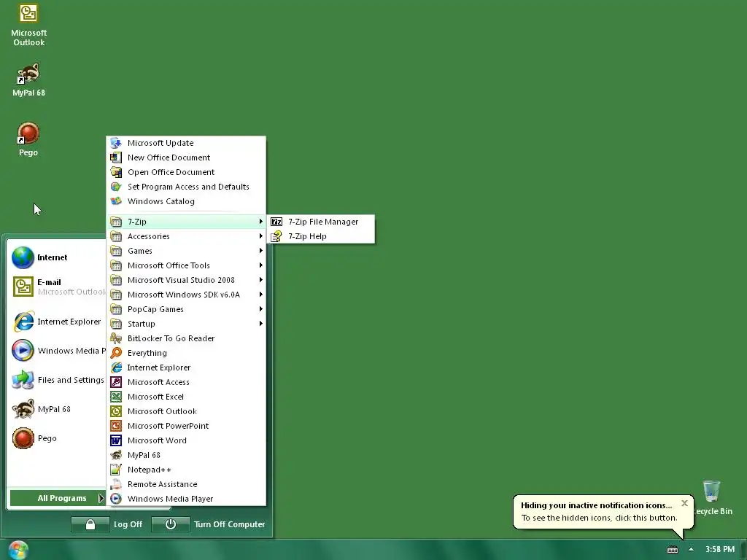747x560 pixels.
Task: Launch Microsoft Outlook from All Programs list
Action: pos(186,412)
